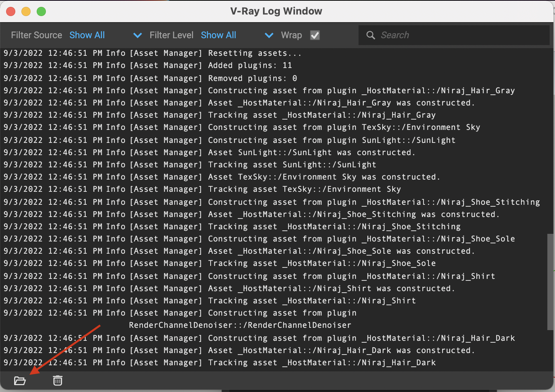Click the search magnifier icon

[370, 35]
